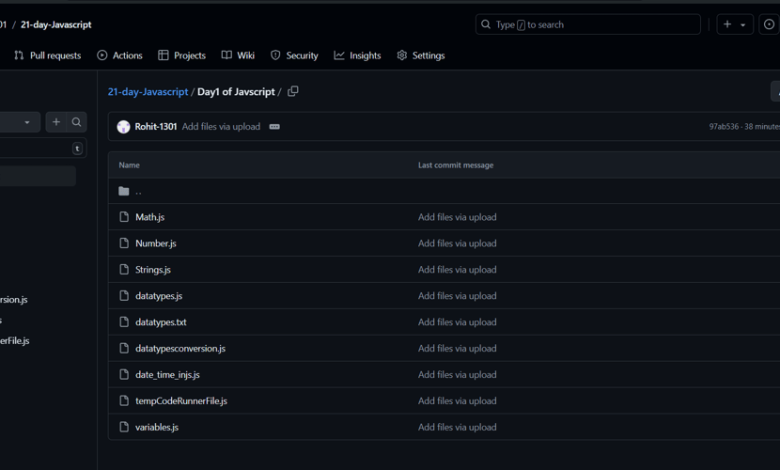
Task: Open commit message for variables.js row
Action: 457,427
